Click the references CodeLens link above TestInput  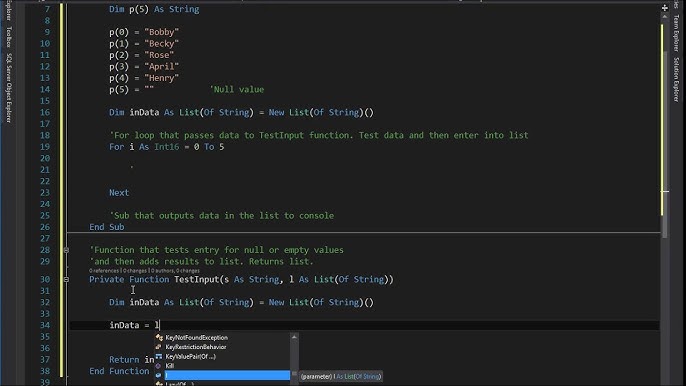[x=104, y=271]
